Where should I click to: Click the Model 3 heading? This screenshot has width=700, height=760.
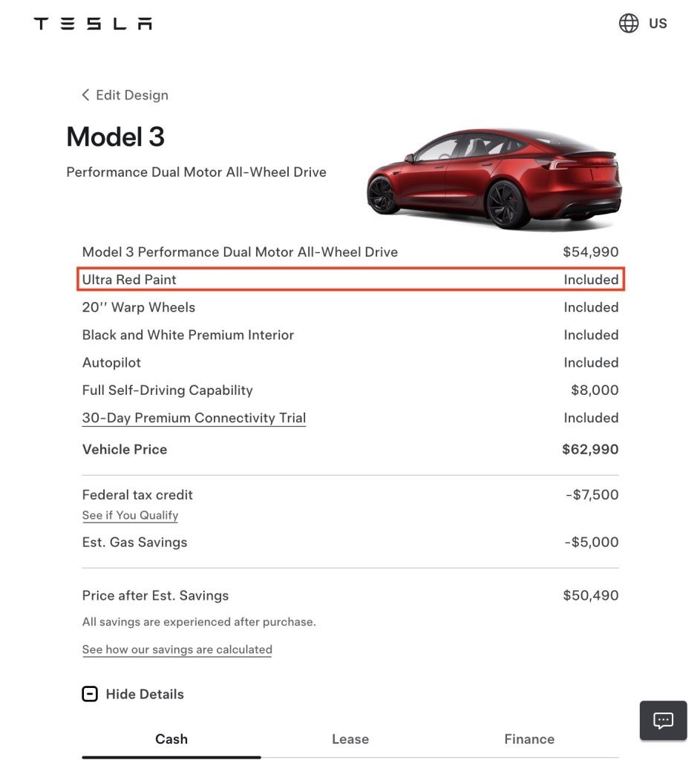[x=115, y=137]
